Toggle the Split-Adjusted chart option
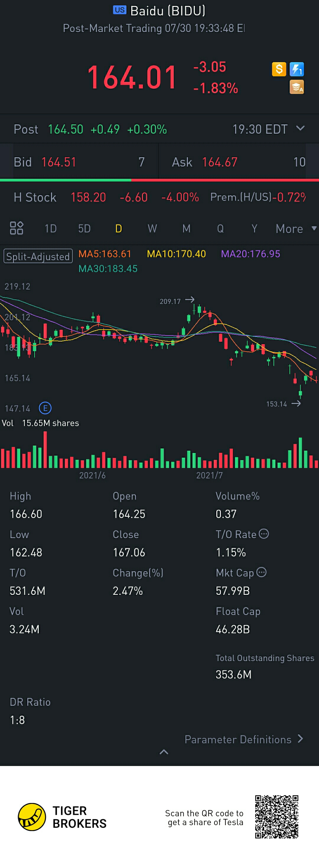This screenshot has width=319, height=868. pos(38,256)
